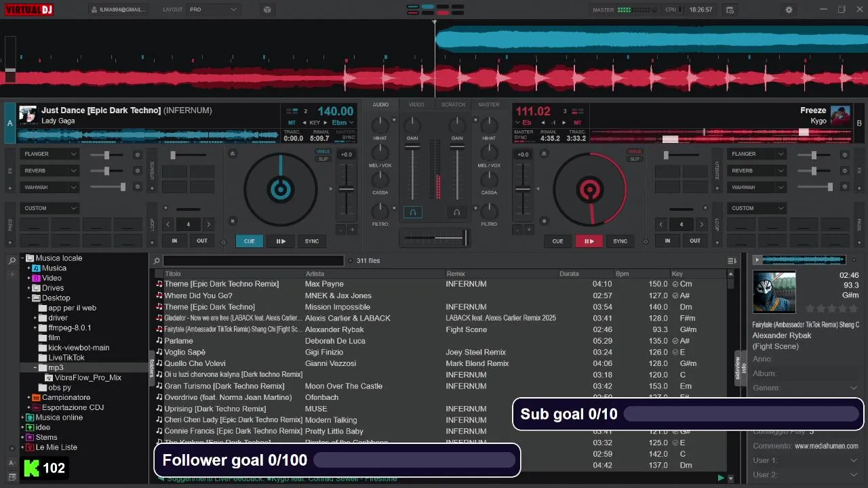Click CUE button on deck B
868x488 pixels.
[x=557, y=241]
